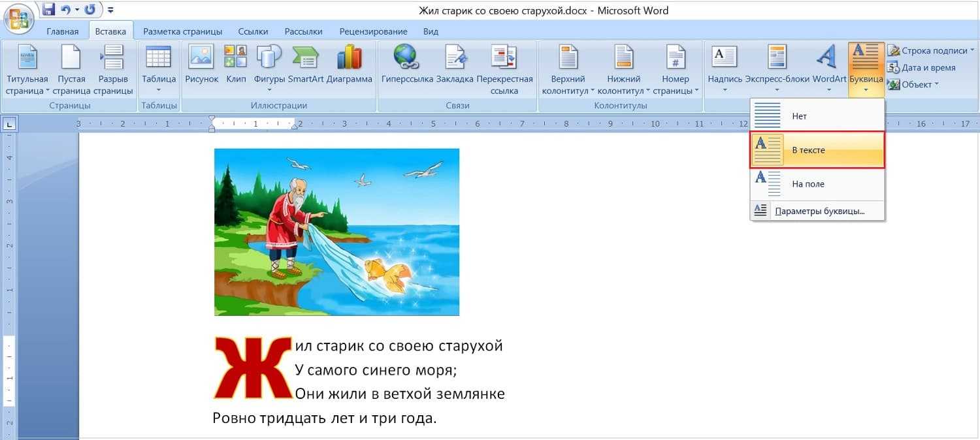This screenshot has width=980, height=440.
Task: Insert a blank page via Пустая страница
Action: click(x=71, y=69)
